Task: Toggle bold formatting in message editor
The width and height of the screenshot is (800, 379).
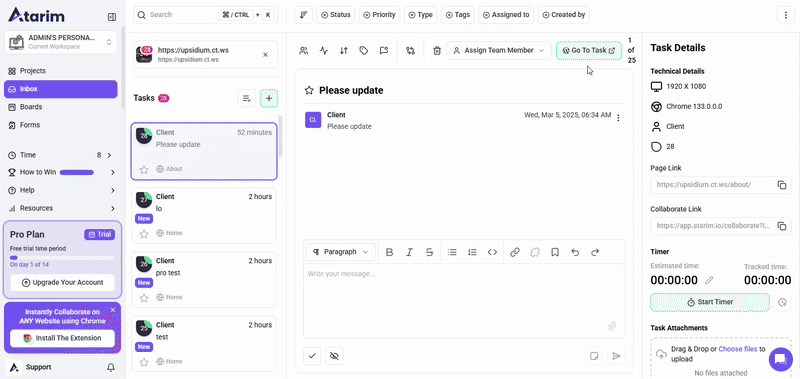Action: [389, 252]
